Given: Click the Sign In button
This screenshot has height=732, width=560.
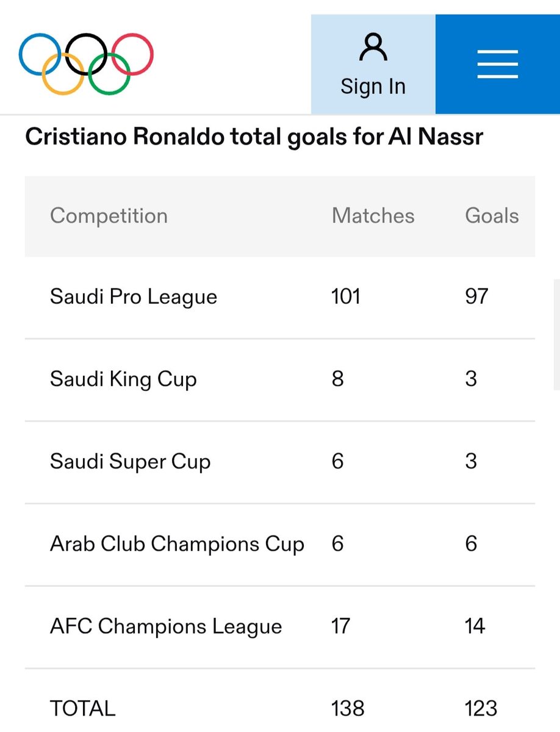Looking at the screenshot, I should tap(373, 65).
